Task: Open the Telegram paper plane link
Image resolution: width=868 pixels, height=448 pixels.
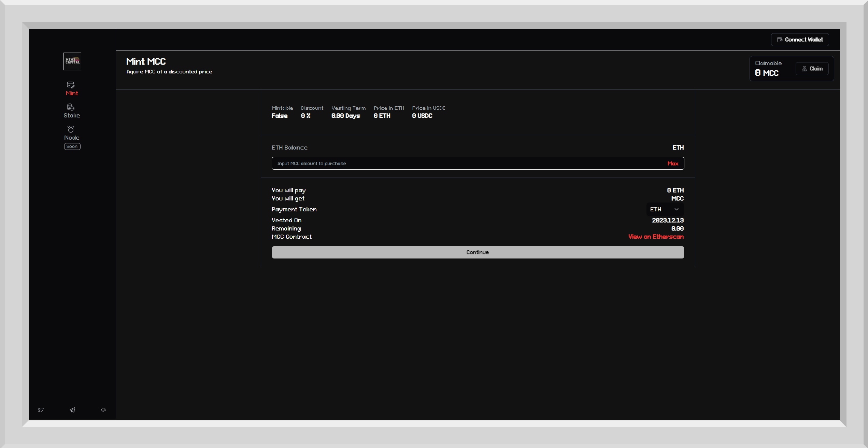Action: 72,410
